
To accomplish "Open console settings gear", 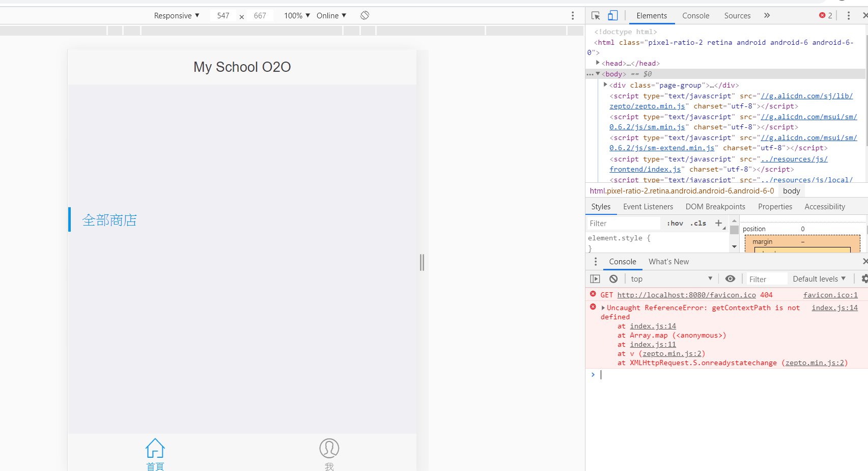I will point(864,279).
